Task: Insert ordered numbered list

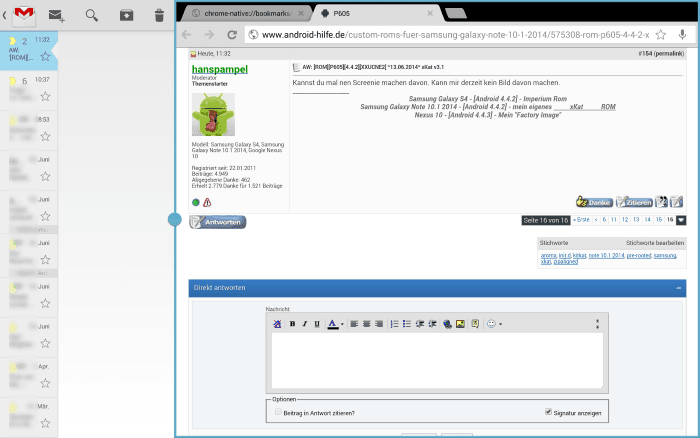Action: tap(394, 324)
